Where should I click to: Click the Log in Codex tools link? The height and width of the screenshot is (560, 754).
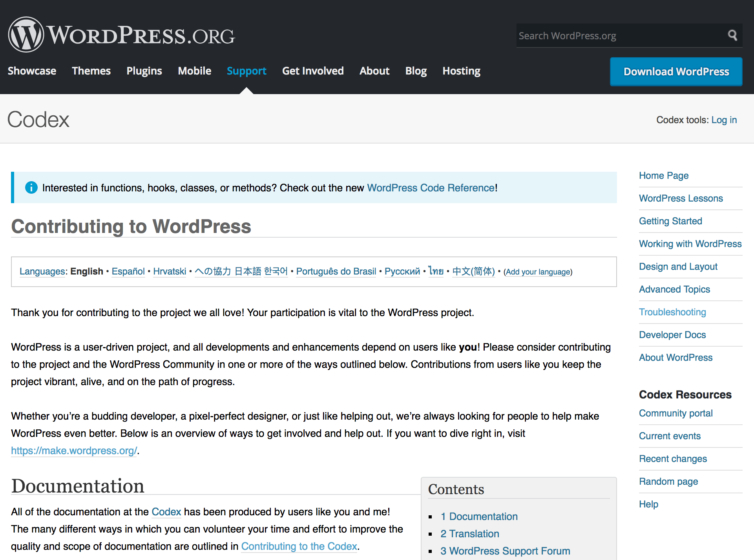pyautogui.click(x=723, y=120)
